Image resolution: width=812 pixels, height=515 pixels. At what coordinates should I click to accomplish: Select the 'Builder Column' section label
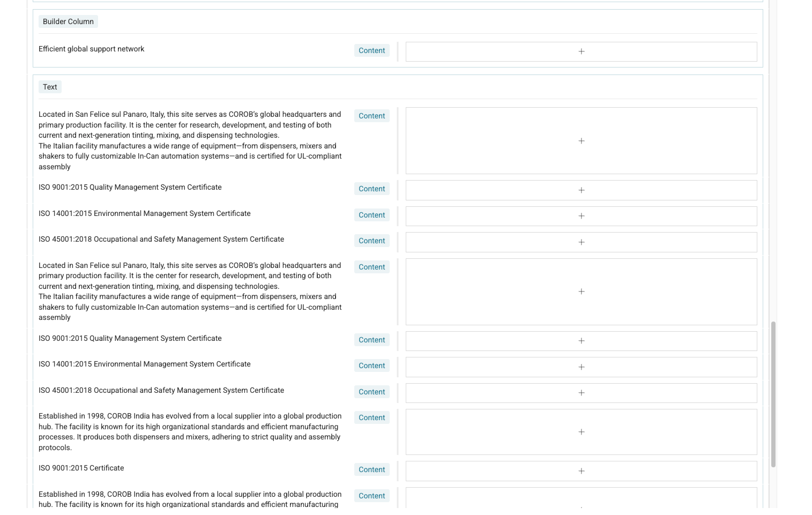(68, 21)
